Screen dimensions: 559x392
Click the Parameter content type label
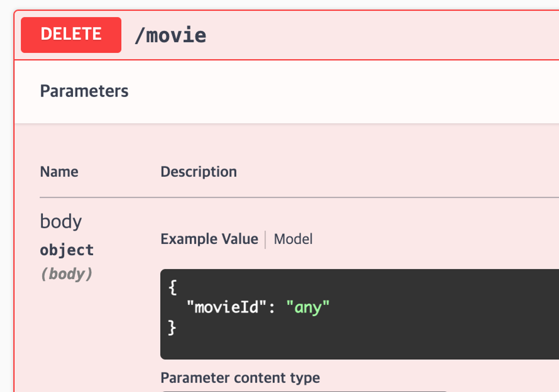240,378
